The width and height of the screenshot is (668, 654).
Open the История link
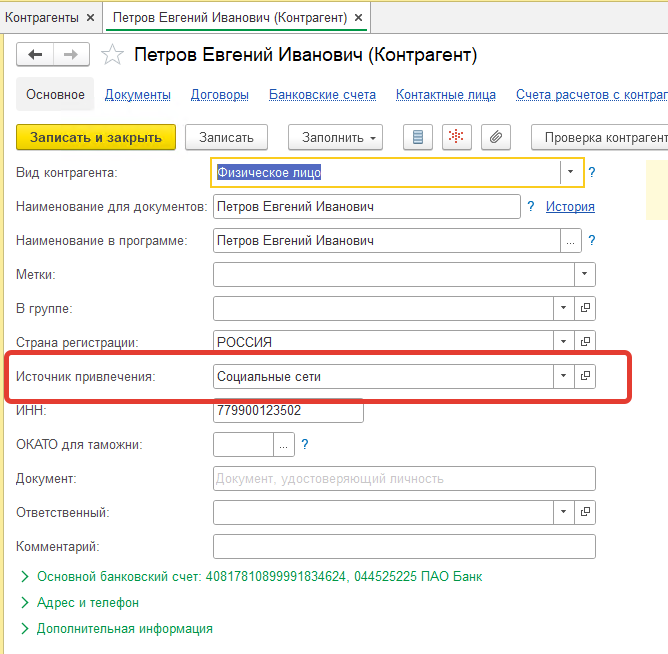pos(570,206)
